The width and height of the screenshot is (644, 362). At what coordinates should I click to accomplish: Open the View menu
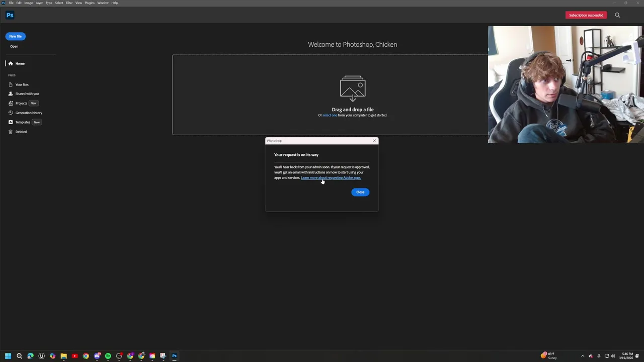[x=78, y=3]
